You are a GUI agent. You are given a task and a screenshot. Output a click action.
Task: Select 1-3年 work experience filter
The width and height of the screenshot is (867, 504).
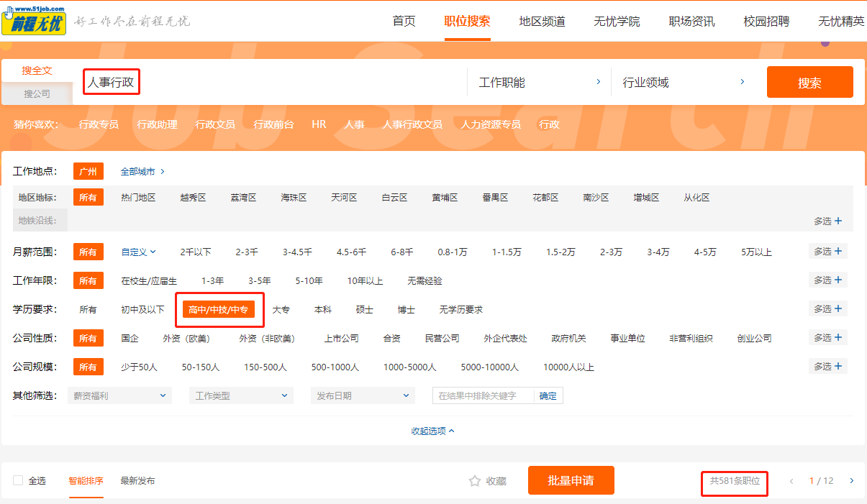click(x=212, y=281)
